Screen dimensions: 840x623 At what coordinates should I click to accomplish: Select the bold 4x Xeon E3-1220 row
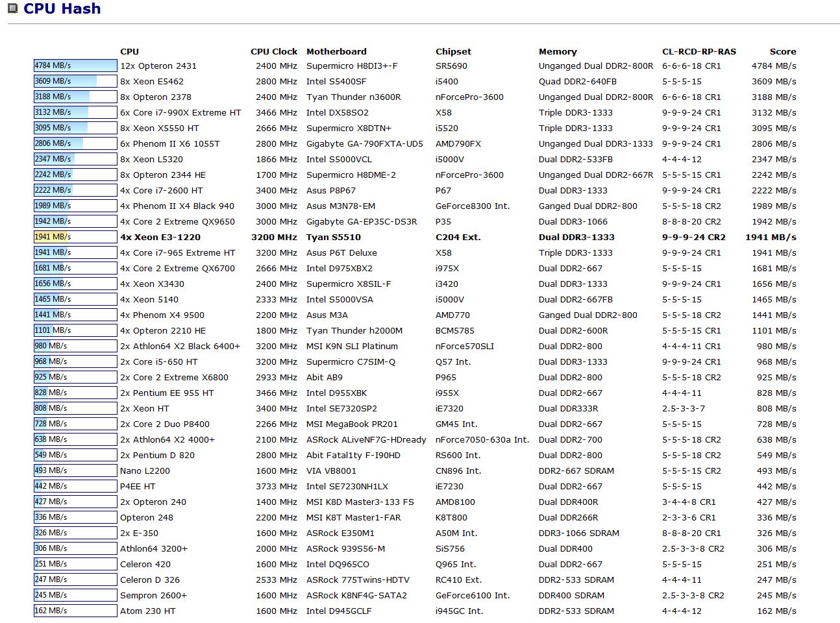[x=415, y=237]
